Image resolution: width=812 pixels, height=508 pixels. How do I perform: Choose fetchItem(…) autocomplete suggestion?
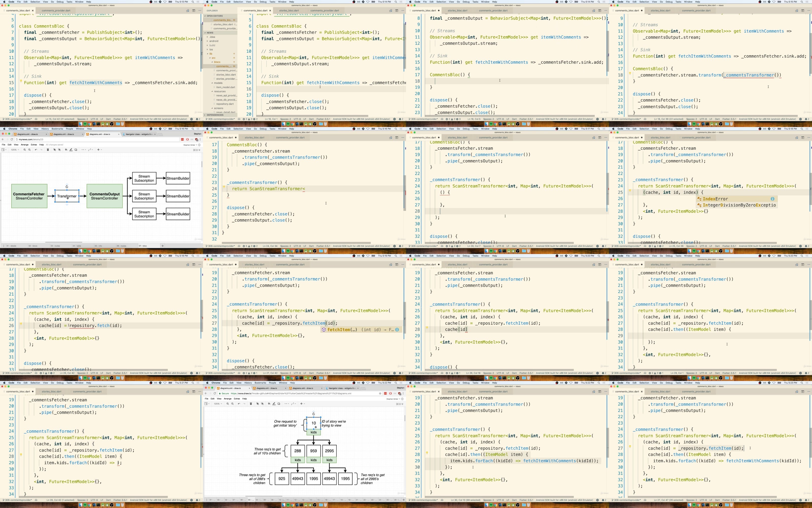pos(361,330)
